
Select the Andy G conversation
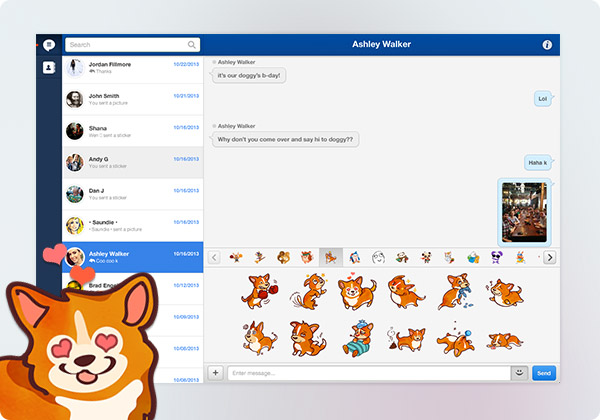(132, 163)
